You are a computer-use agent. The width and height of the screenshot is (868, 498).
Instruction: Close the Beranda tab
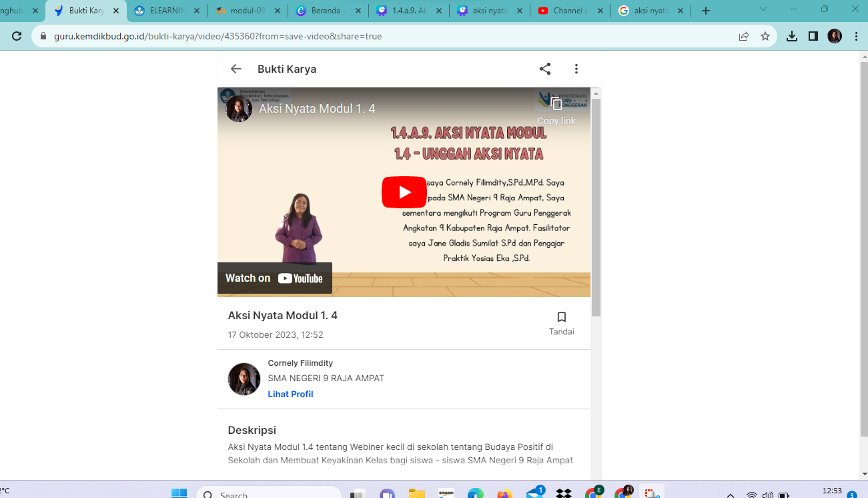[358, 11]
